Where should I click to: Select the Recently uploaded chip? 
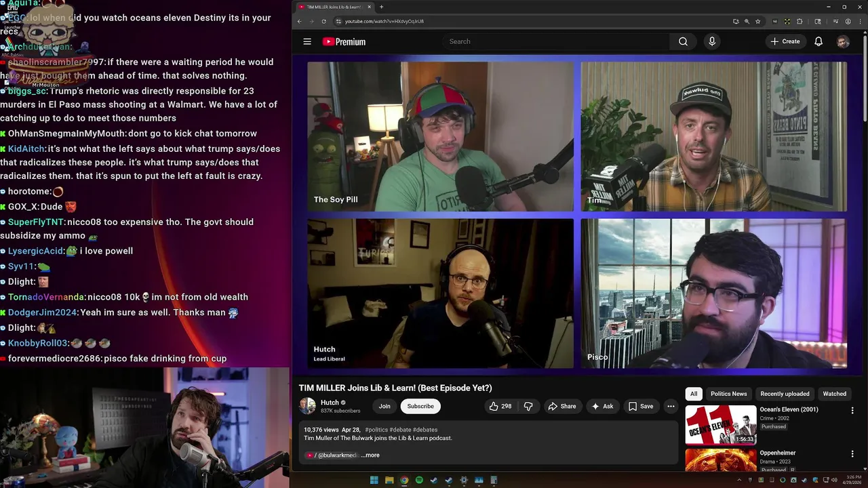(785, 394)
